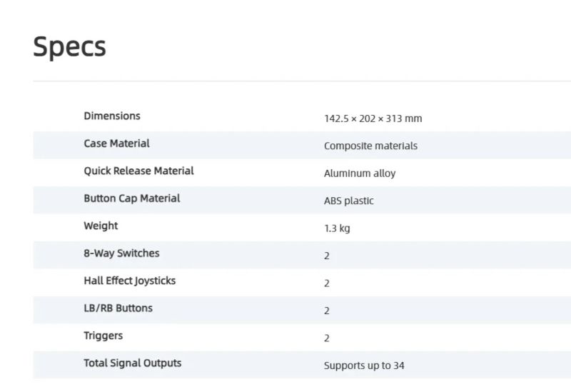Click the LB/RB Buttons count value
This screenshot has width=571, height=392.
point(327,311)
